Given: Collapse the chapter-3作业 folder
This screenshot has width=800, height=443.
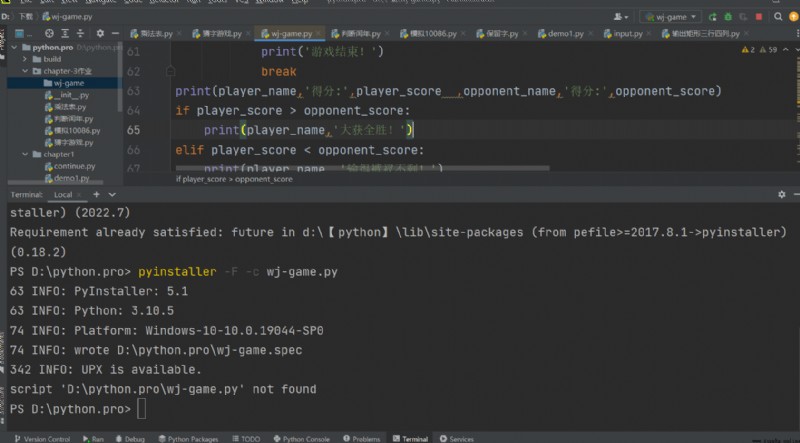Looking at the screenshot, I should pyautogui.click(x=24, y=71).
